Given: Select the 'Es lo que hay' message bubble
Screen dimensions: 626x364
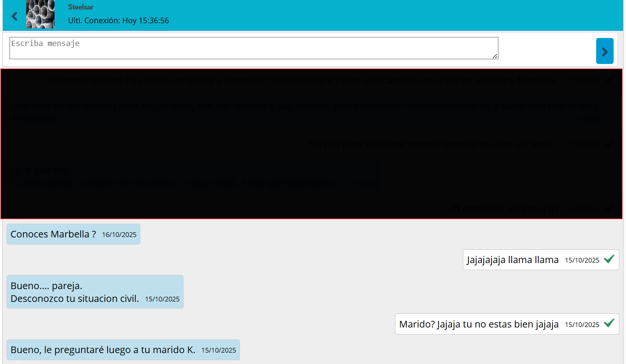Looking at the screenshot, I should pyautogui.click(x=193, y=176).
